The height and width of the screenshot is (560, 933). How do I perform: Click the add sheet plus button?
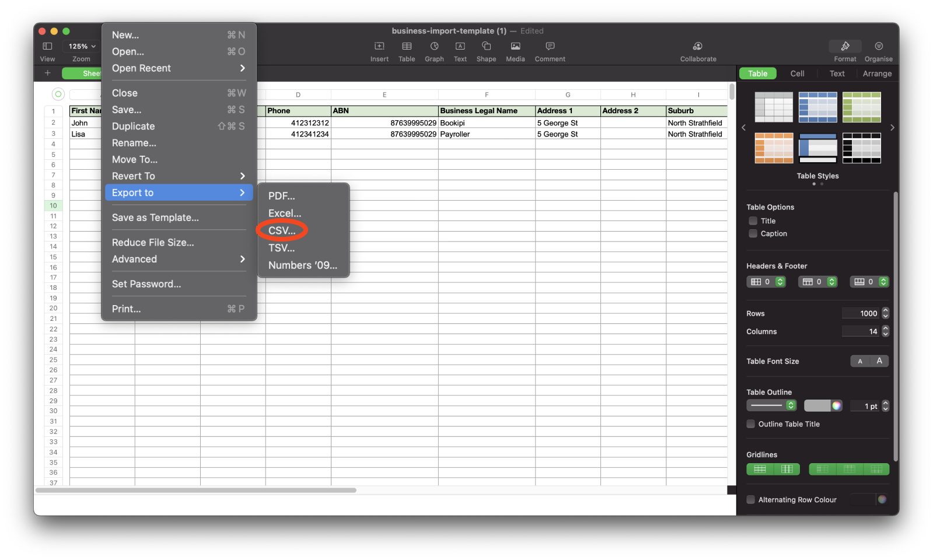tap(48, 73)
